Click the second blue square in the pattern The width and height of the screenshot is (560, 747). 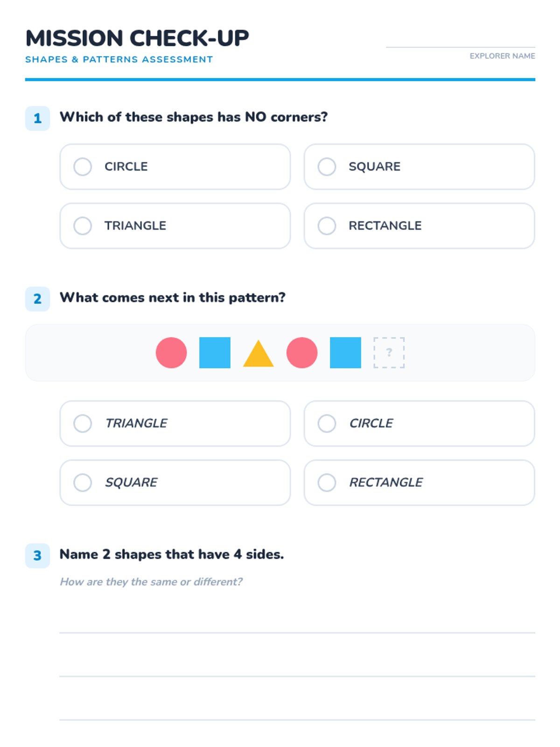(x=345, y=353)
